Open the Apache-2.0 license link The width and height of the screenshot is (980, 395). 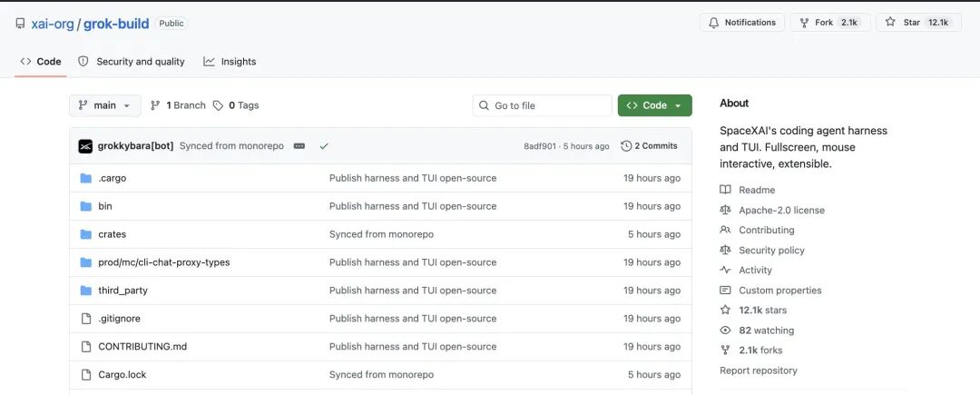click(x=782, y=211)
